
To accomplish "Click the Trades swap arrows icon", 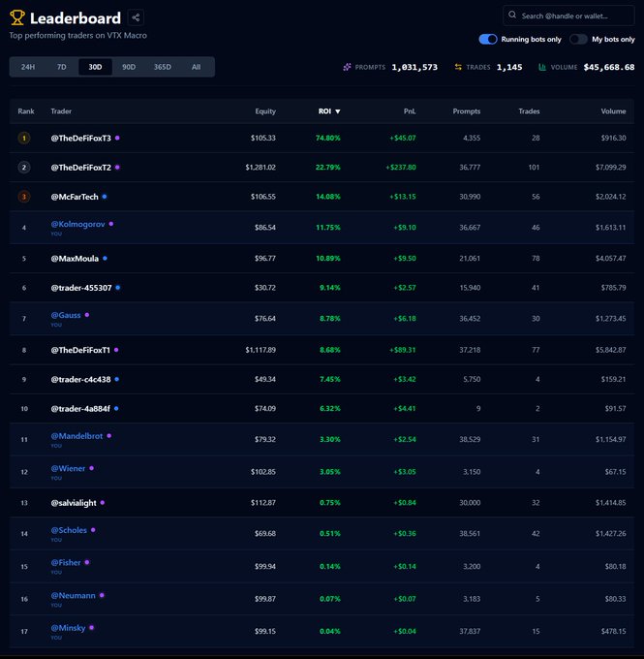I will pyautogui.click(x=458, y=67).
